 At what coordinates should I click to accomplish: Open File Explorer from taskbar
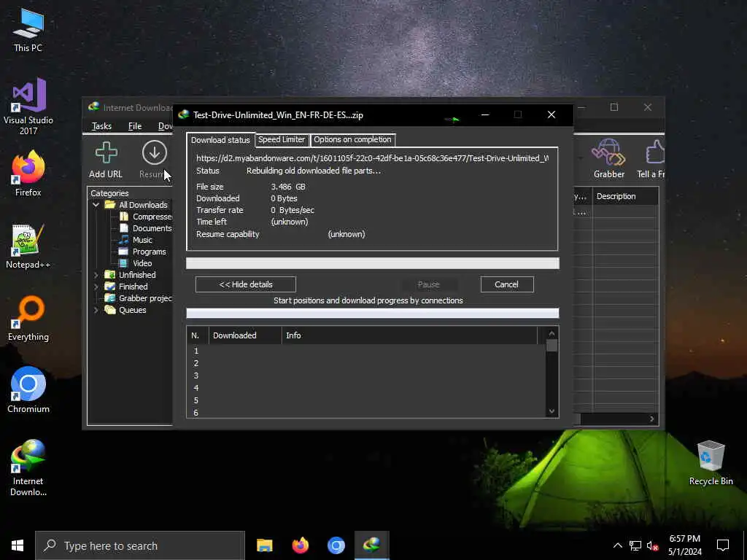pos(264,545)
